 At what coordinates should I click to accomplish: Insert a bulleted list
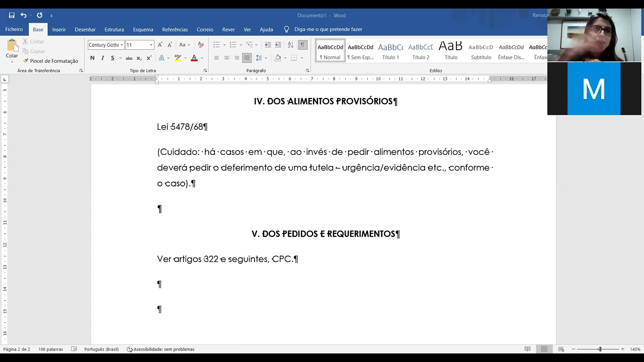[216, 45]
